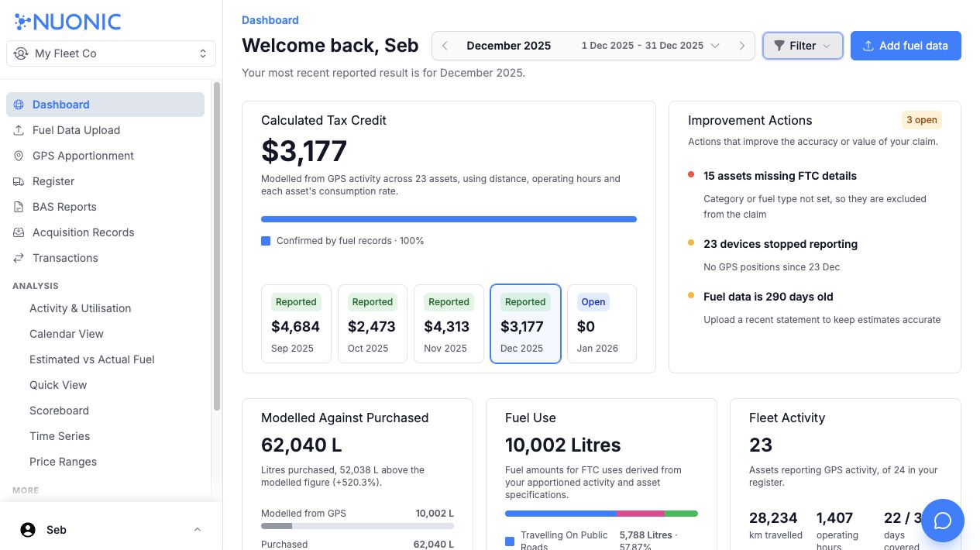Select the Oct 2025 reported period card
The image size is (980, 550).
point(373,324)
